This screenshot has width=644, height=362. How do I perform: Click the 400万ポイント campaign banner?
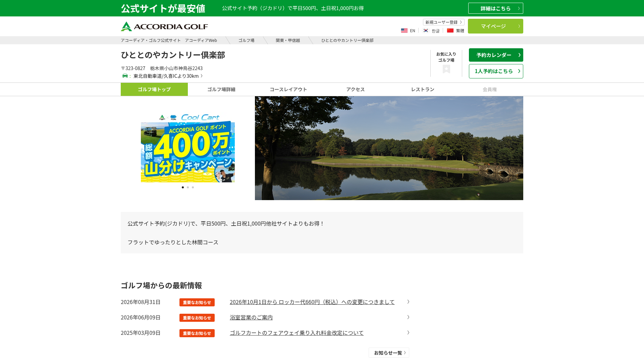click(x=188, y=148)
